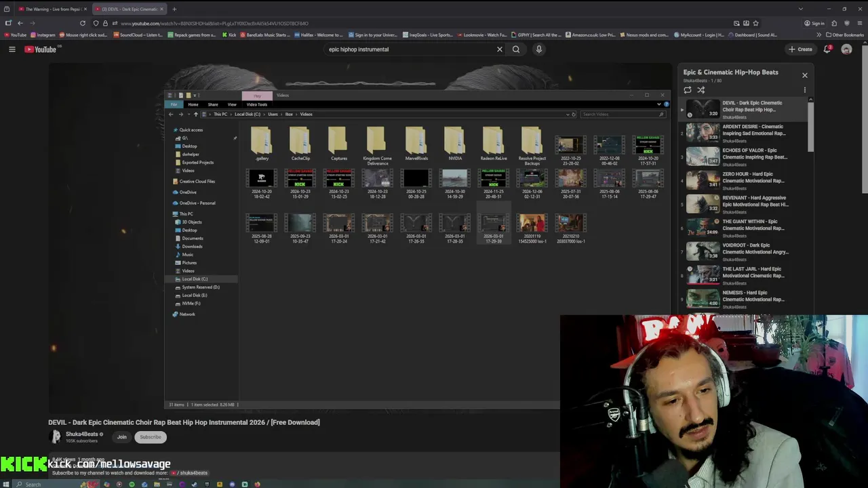868x488 pixels.
Task: Open a new browser tab
Action: [174, 9]
